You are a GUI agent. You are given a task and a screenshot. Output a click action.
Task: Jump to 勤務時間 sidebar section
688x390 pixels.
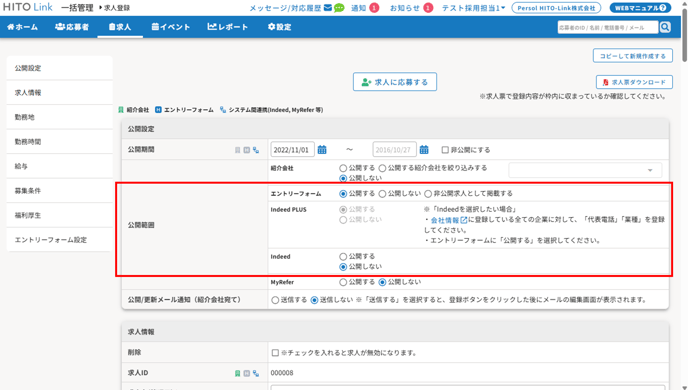[59, 142]
